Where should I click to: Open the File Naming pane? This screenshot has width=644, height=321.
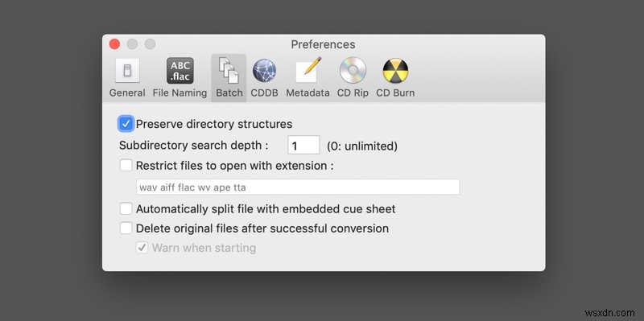pyautogui.click(x=180, y=78)
